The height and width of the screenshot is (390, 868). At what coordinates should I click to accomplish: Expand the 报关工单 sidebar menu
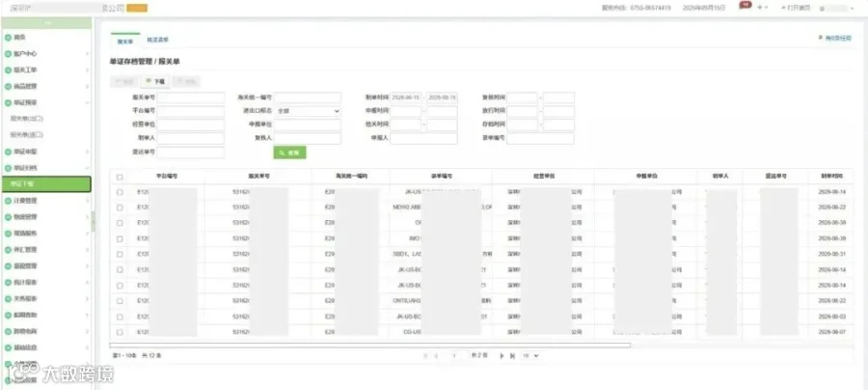point(87,70)
